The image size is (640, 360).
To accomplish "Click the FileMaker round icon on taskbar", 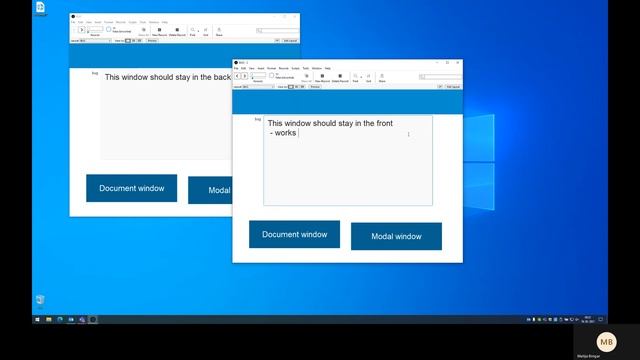I will coord(93,320).
